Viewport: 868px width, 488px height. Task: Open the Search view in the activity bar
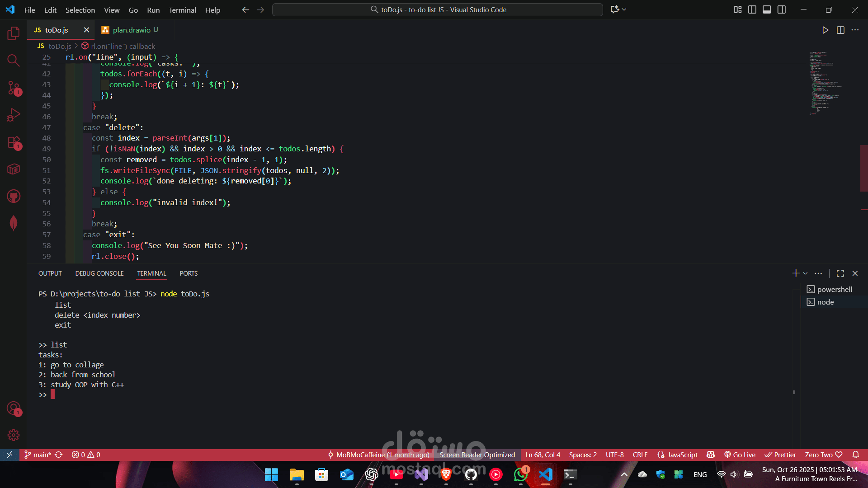coord(14,60)
